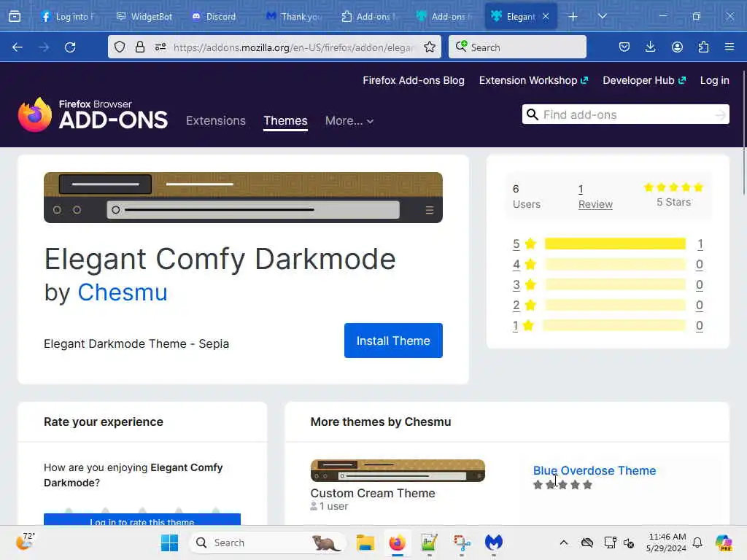Open Firefox account icon
Image resolution: width=747 pixels, height=560 pixels.
[677, 47]
